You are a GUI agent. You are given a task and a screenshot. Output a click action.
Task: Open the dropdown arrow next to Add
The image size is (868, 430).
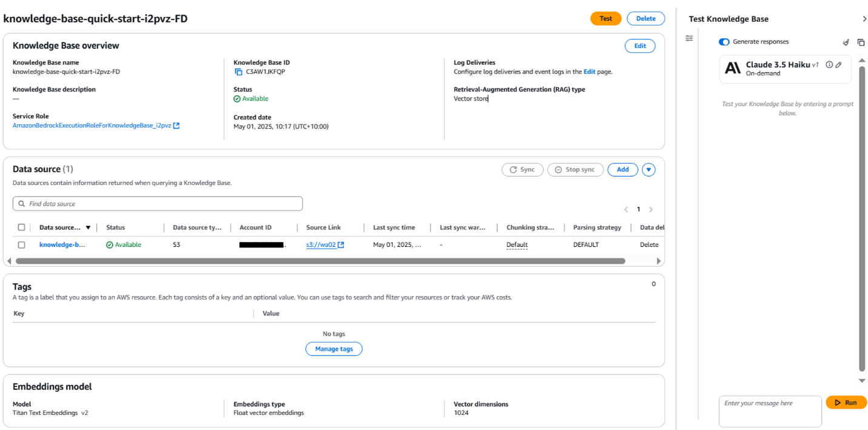point(649,170)
